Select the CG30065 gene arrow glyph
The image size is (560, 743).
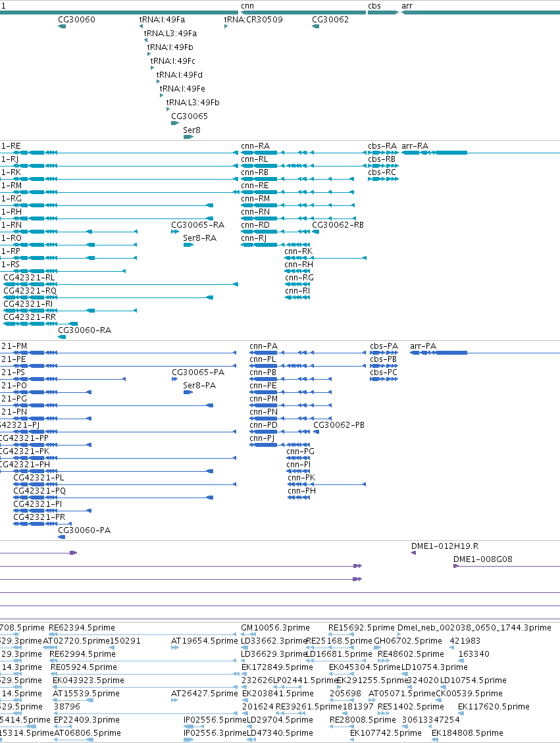pos(175,123)
